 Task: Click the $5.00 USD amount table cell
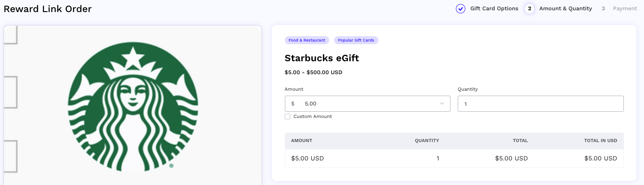coord(307,158)
